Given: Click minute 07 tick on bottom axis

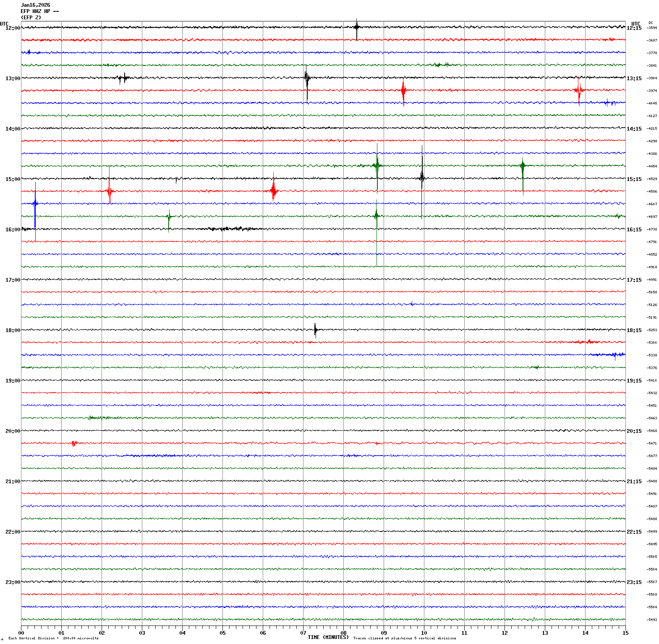Looking at the screenshot, I should 303,633.
